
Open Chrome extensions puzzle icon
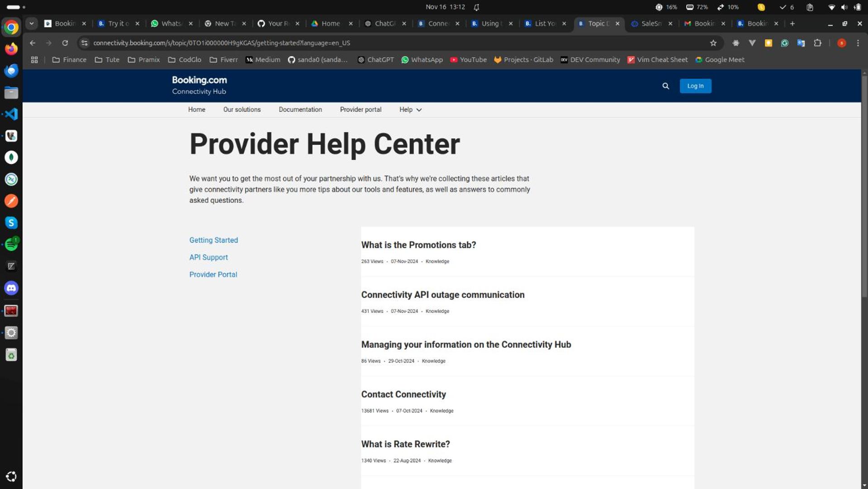817,43
